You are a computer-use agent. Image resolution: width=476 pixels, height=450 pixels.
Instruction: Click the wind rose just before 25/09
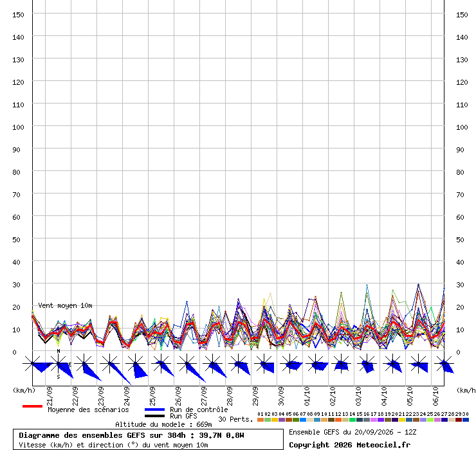point(135,363)
